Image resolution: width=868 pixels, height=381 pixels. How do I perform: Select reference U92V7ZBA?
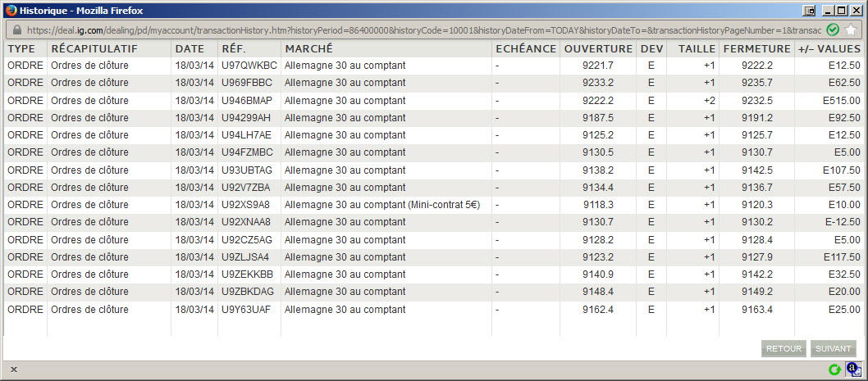(x=246, y=187)
